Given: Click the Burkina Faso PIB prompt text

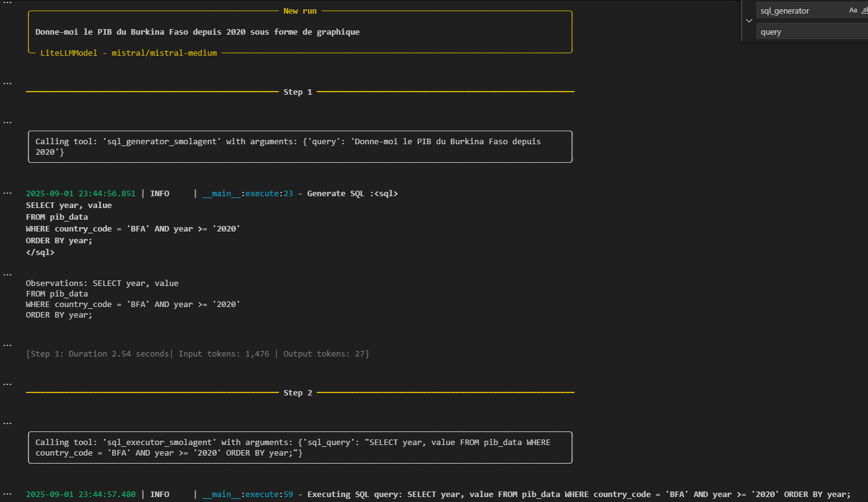Looking at the screenshot, I should 197,32.
